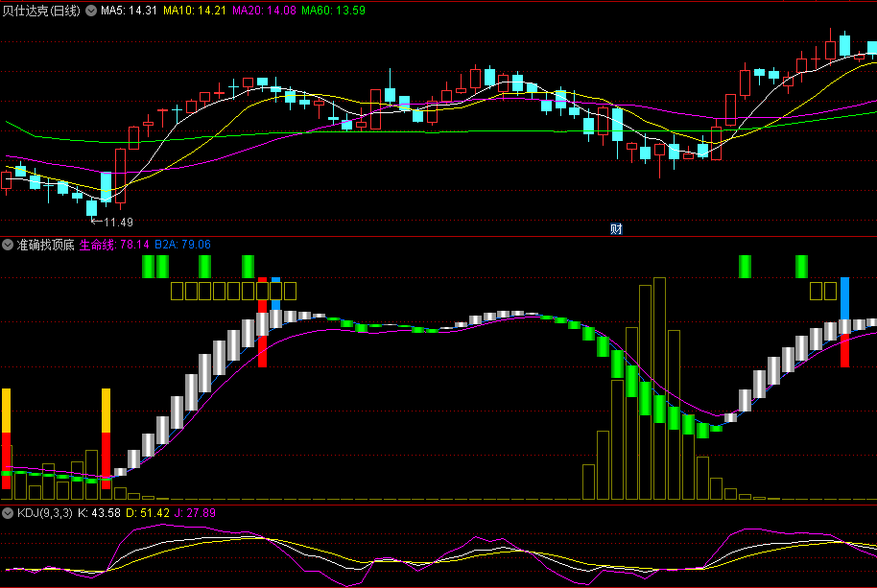
Task: Click the B2A: 79.06 value label
Action: coord(182,245)
